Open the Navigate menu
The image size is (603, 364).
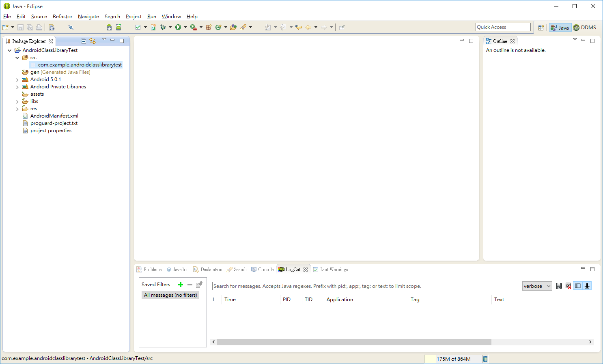pyautogui.click(x=88, y=17)
